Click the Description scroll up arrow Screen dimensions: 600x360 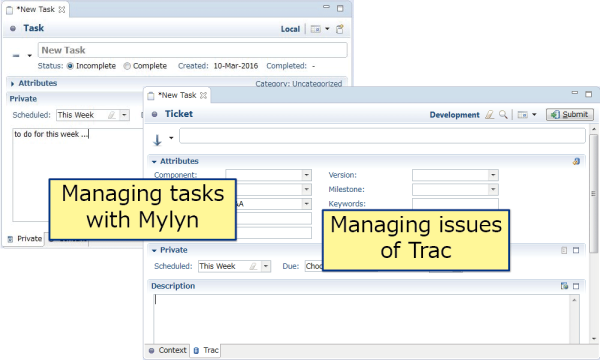574,300
